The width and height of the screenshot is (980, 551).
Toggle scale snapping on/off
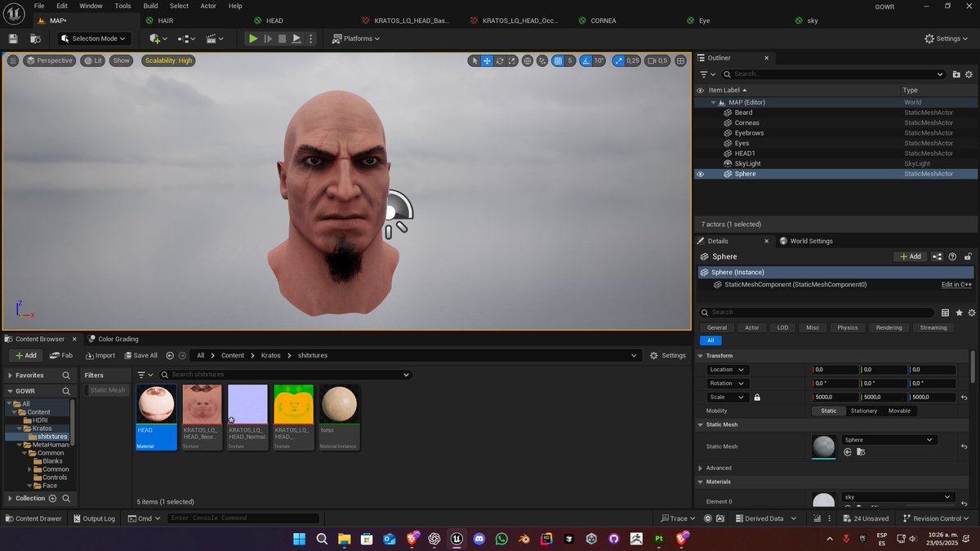click(x=619, y=60)
